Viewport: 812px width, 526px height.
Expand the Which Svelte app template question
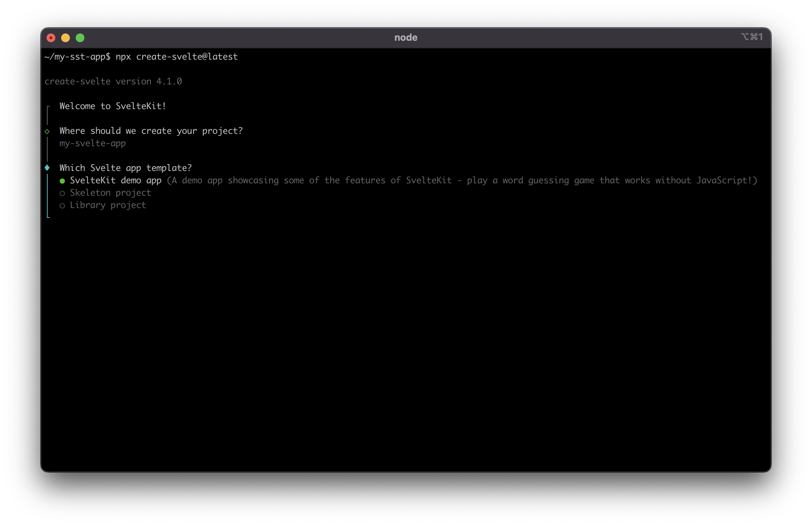click(126, 168)
